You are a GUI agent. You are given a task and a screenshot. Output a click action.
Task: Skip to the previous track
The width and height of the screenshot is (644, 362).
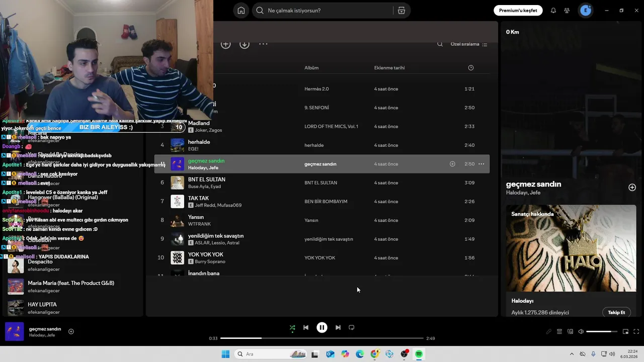(305, 327)
